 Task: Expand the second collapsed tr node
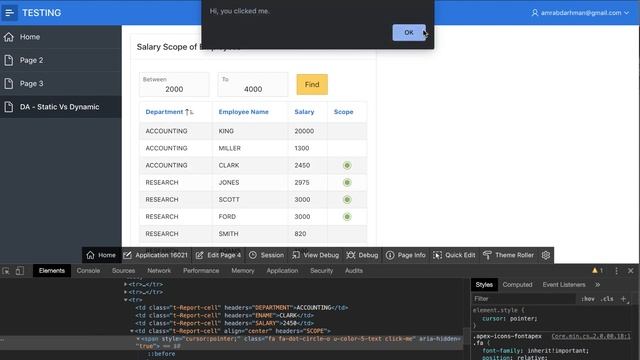click(x=126, y=292)
